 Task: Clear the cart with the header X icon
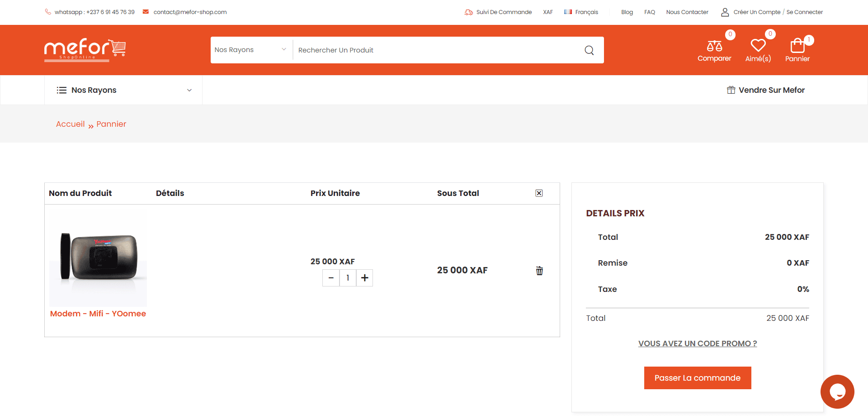coord(539,193)
